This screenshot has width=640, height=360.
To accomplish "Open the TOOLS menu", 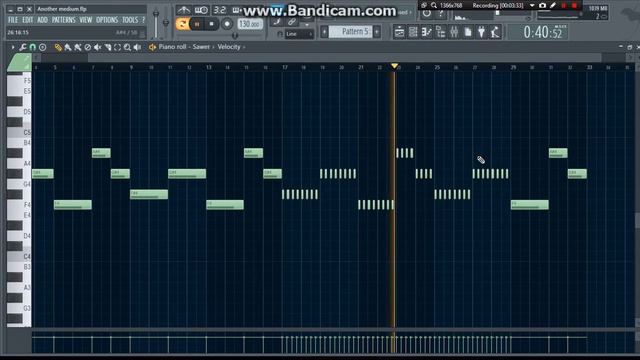I will 130,20.
